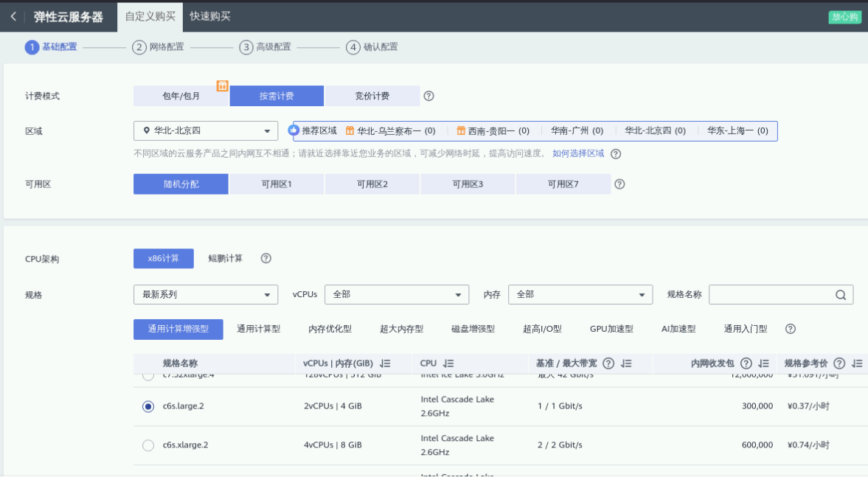Pick recommended region 华南-广州 (0)
Viewport: 868px width, 477px height.
coord(577,131)
